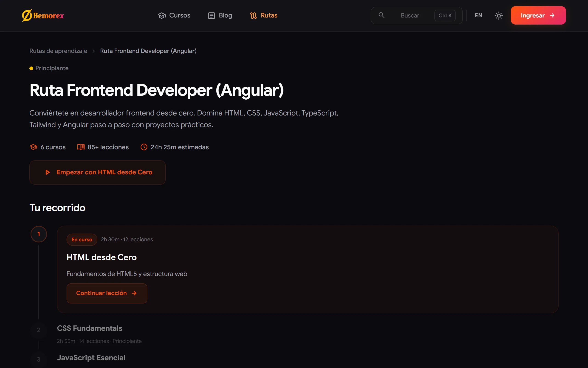Select step 1 circle in the timeline
The height and width of the screenshot is (368, 588).
coord(39,234)
